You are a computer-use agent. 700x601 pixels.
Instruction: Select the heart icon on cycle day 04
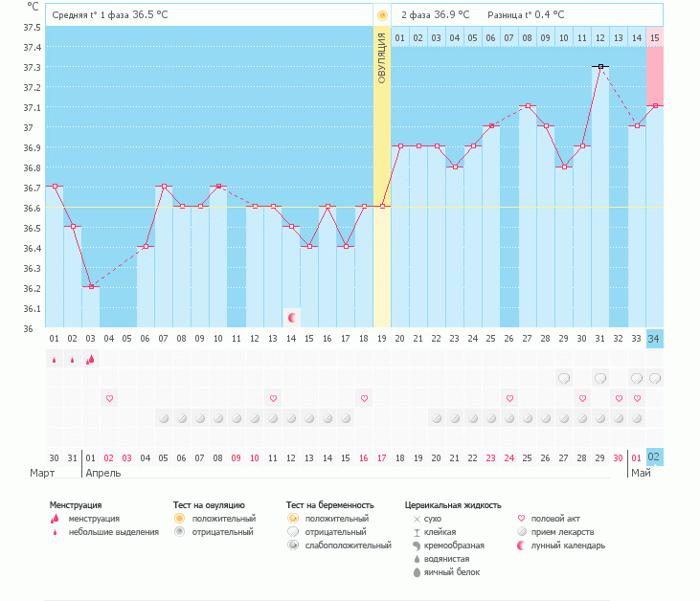coord(109,398)
